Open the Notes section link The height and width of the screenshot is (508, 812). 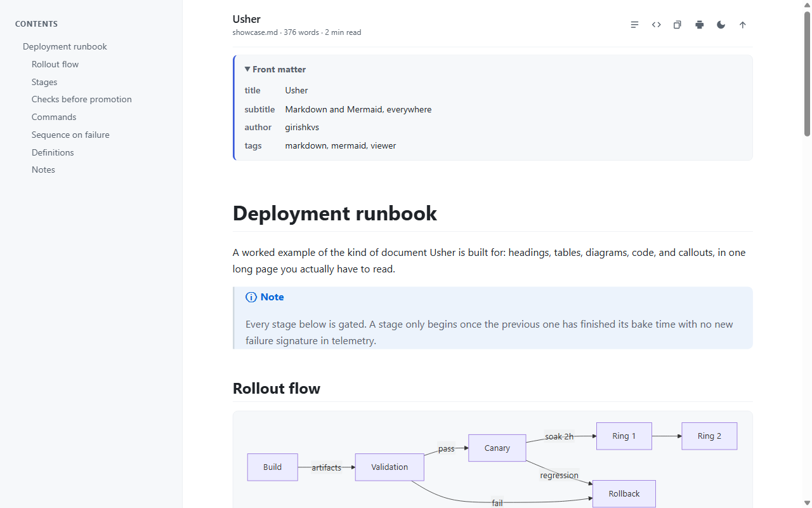click(43, 170)
